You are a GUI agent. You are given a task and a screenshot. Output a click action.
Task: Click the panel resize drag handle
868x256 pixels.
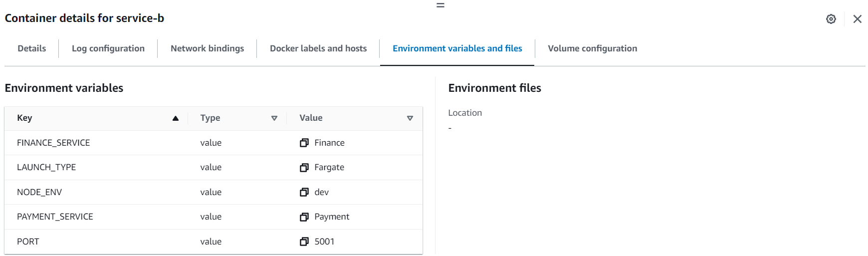pyautogui.click(x=440, y=5)
